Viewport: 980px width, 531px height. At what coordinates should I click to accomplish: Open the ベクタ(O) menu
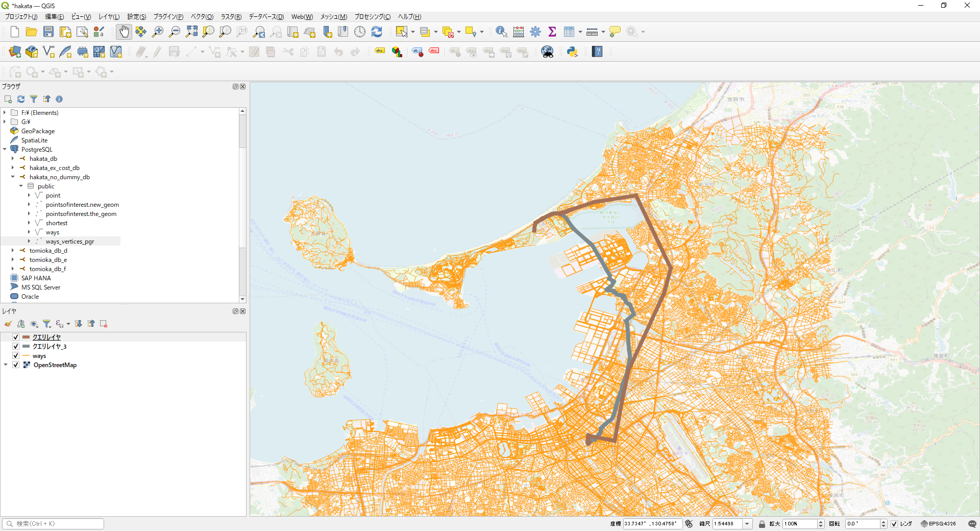pos(202,17)
